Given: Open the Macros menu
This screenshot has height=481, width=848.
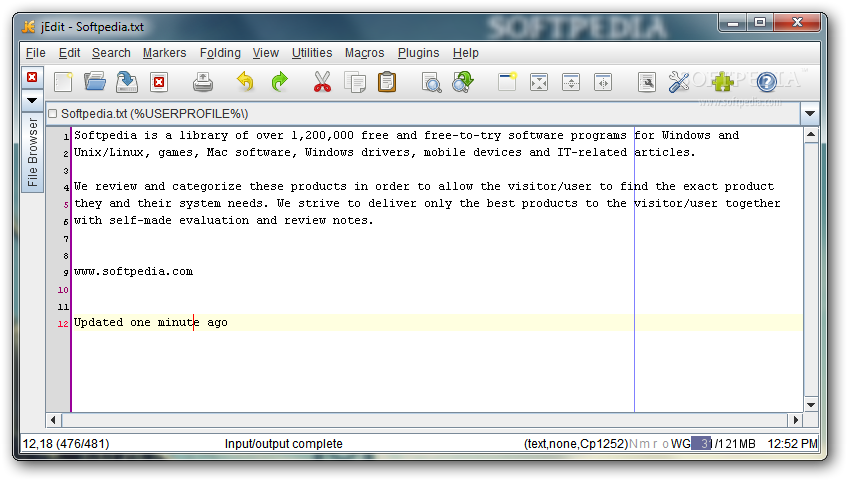Looking at the screenshot, I should pyautogui.click(x=365, y=53).
